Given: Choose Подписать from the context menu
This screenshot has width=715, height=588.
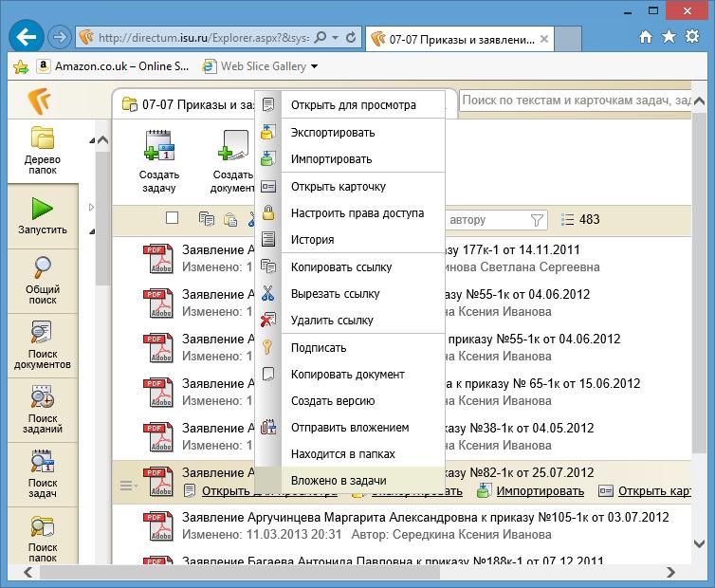Looking at the screenshot, I should pyautogui.click(x=318, y=347).
